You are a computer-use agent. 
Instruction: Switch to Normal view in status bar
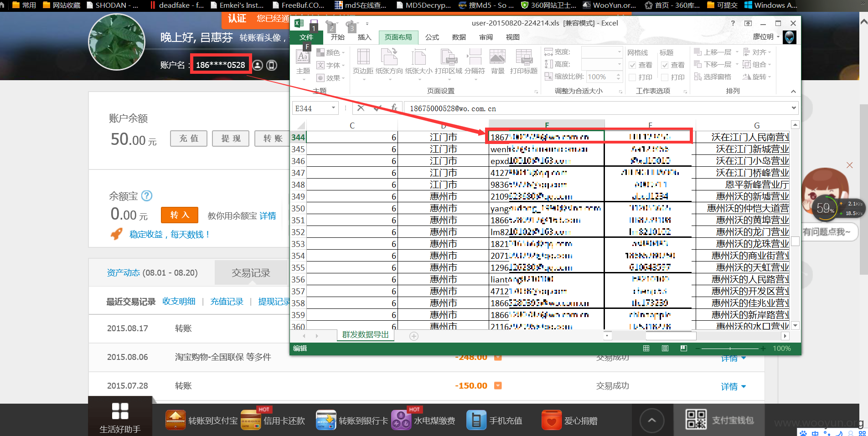point(646,349)
